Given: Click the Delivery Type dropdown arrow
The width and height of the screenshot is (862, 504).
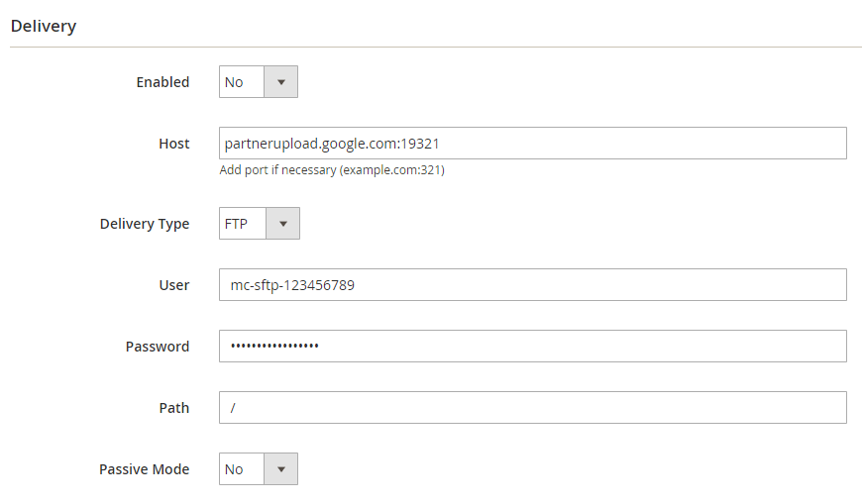Looking at the screenshot, I should click(282, 224).
